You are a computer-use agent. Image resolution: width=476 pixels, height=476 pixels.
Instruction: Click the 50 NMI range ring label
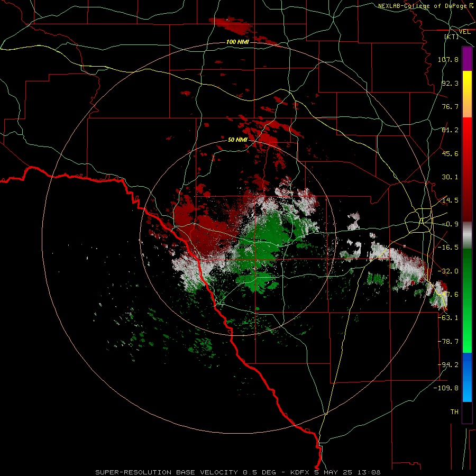[237, 140]
